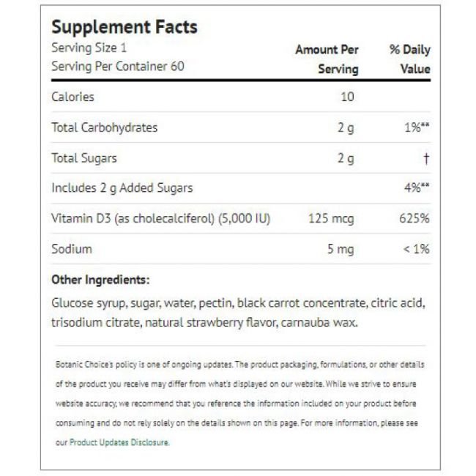Select the Total Carbohydrates row label
Image resolution: width=476 pixels, height=476 pixels.
tap(104, 127)
